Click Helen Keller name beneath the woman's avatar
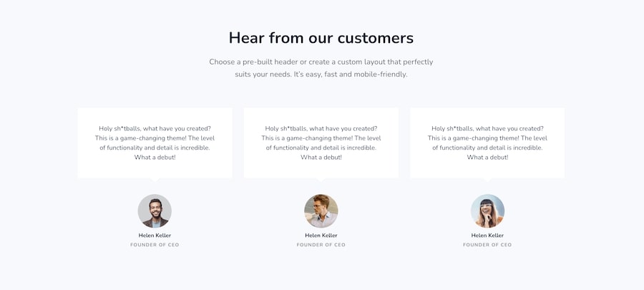The width and height of the screenshot is (644, 290). click(487, 236)
